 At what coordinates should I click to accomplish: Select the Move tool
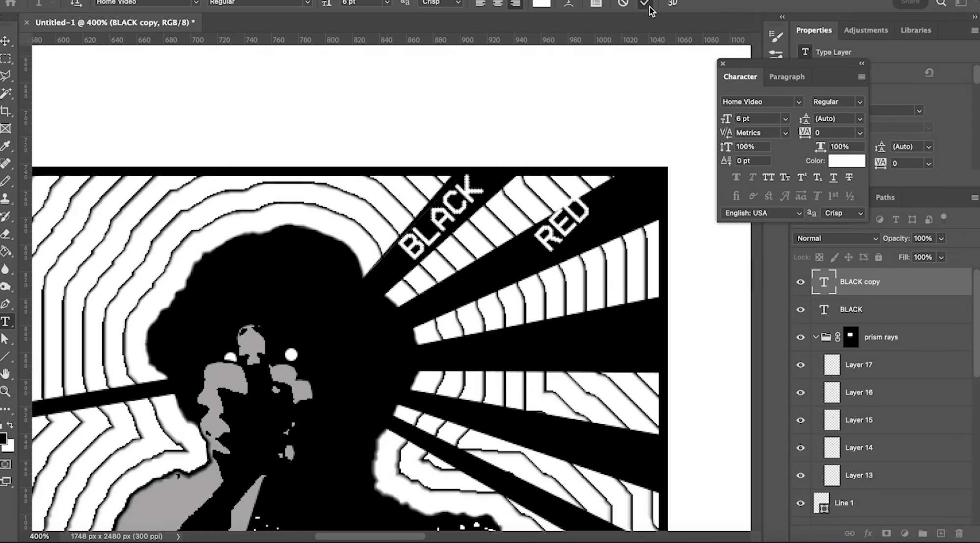[6, 41]
